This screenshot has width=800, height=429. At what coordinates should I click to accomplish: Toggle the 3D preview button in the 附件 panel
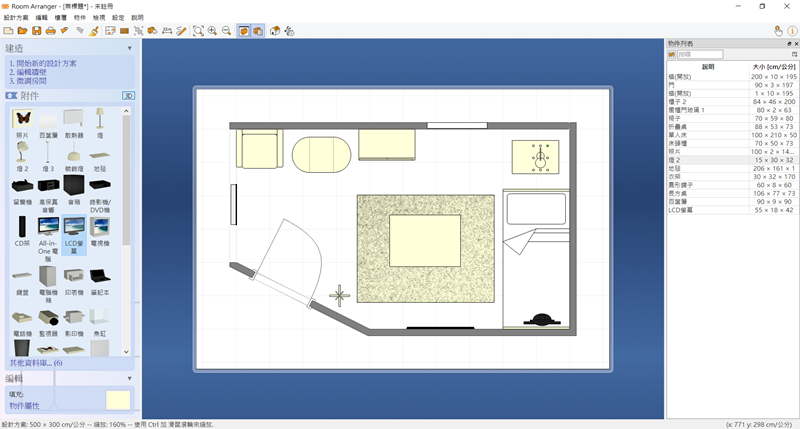click(x=128, y=95)
